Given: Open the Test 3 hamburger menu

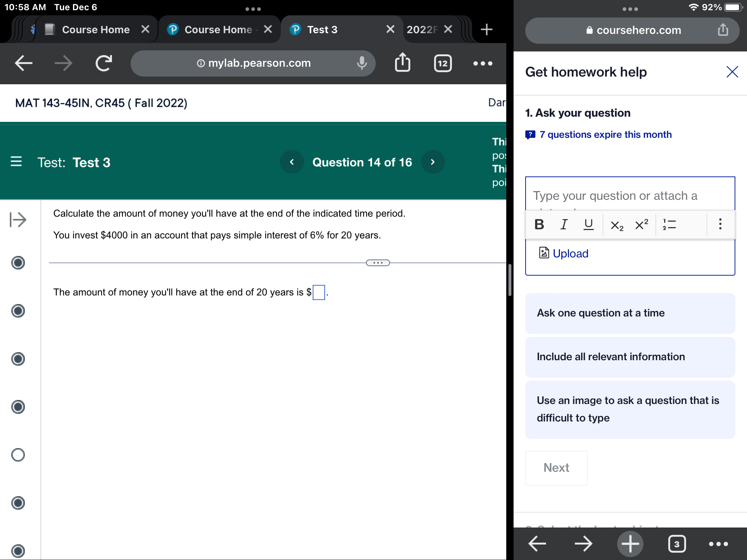Looking at the screenshot, I should coord(16,162).
